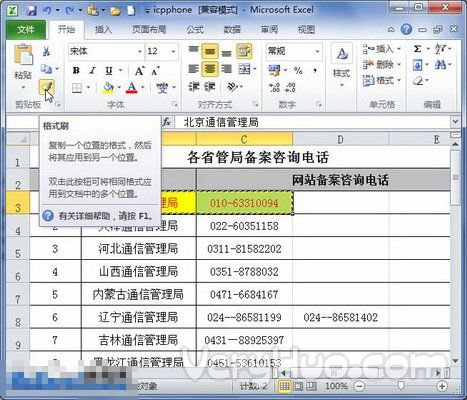Decrease font size with small A
The height and width of the screenshot is (400, 467).
[x=155, y=70]
